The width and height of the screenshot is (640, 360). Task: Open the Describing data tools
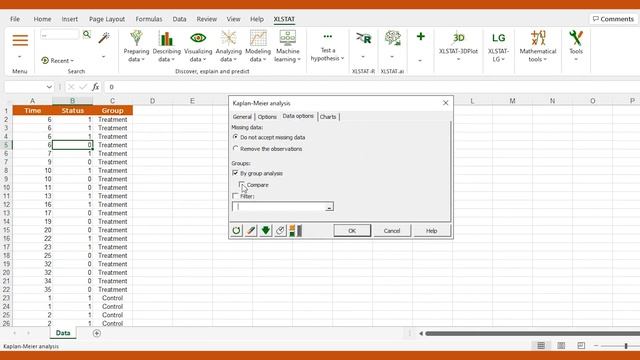click(x=167, y=47)
